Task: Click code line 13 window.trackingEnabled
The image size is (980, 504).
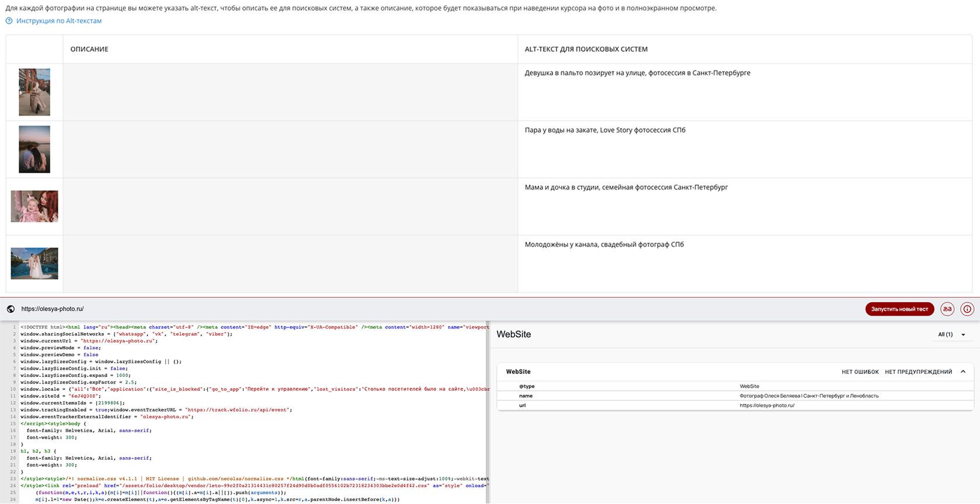Action: coord(156,410)
